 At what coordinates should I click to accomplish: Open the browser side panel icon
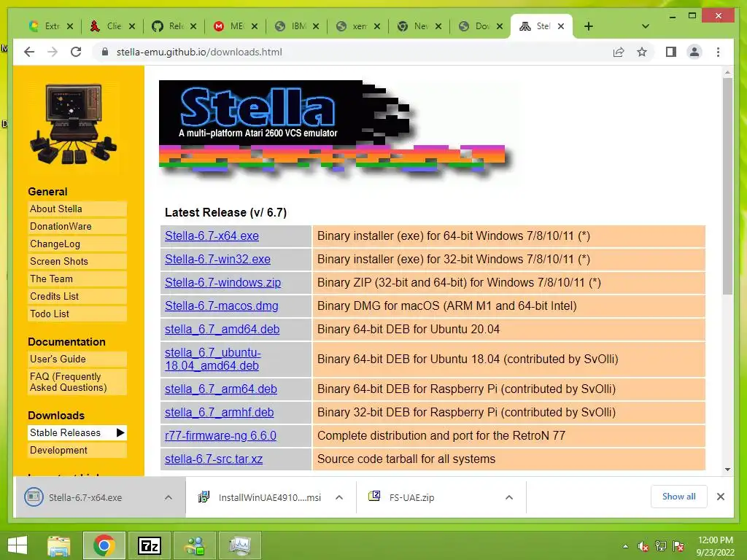pos(671,52)
